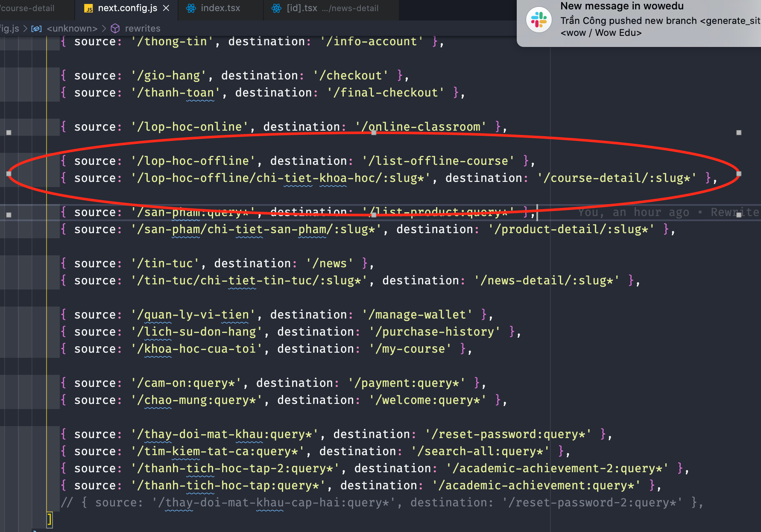761x532 pixels.
Task: Click the '/news-detail/:slug*' destination string
Action: point(547,281)
